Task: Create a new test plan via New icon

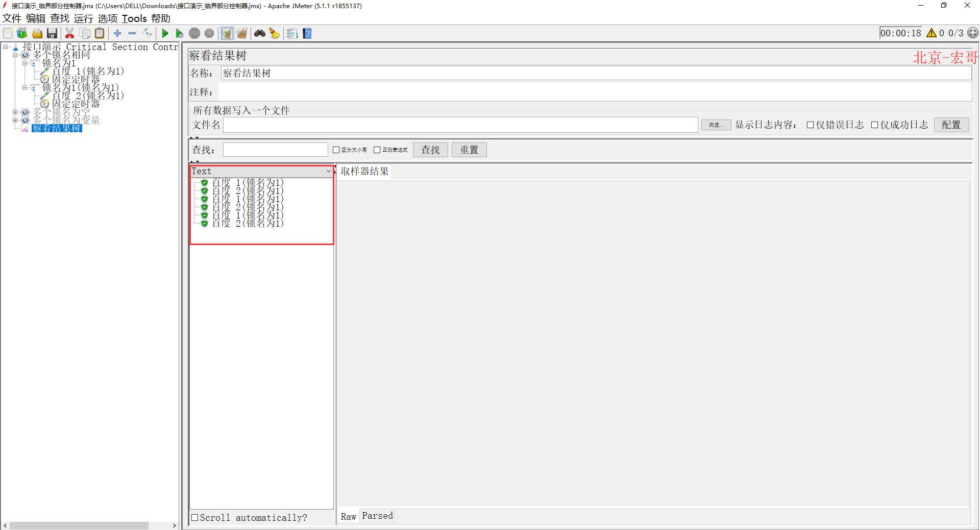Action: pos(8,33)
